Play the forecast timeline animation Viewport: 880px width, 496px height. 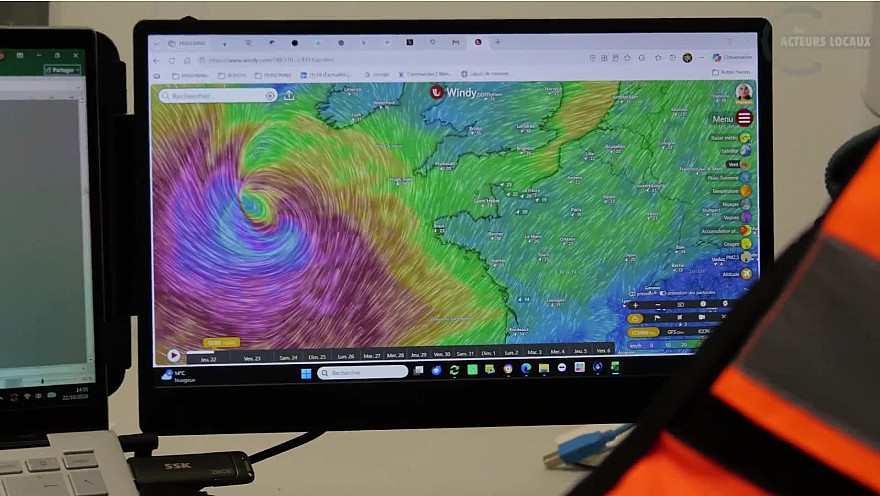[x=173, y=355]
